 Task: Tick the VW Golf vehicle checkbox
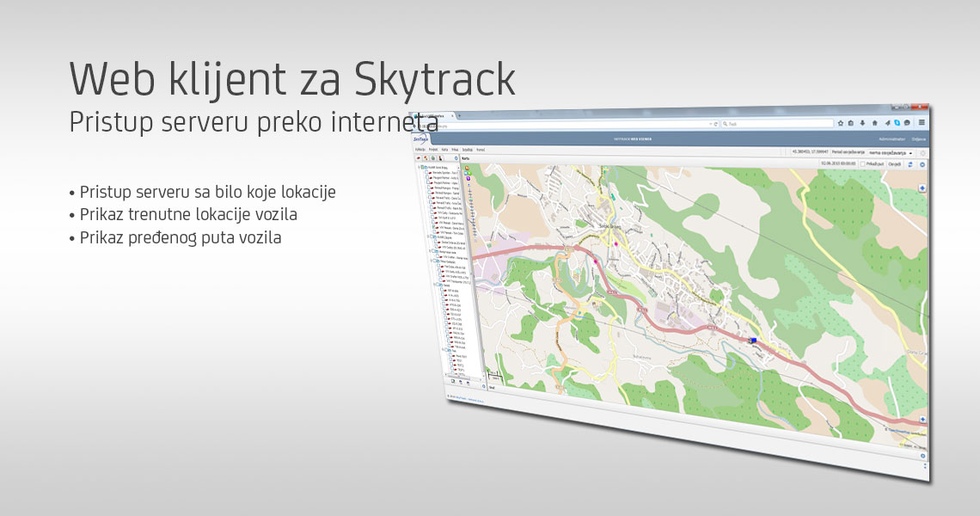click(x=434, y=217)
